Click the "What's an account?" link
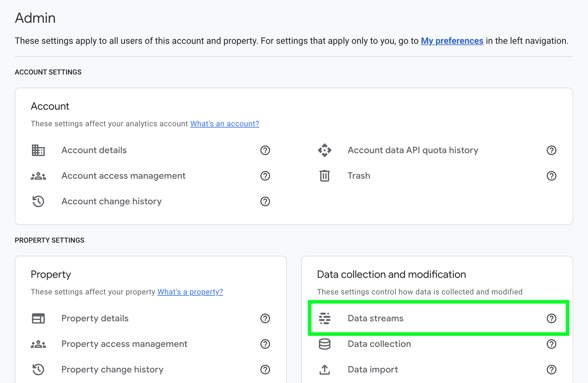The image size is (588, 383). [225, 124]
